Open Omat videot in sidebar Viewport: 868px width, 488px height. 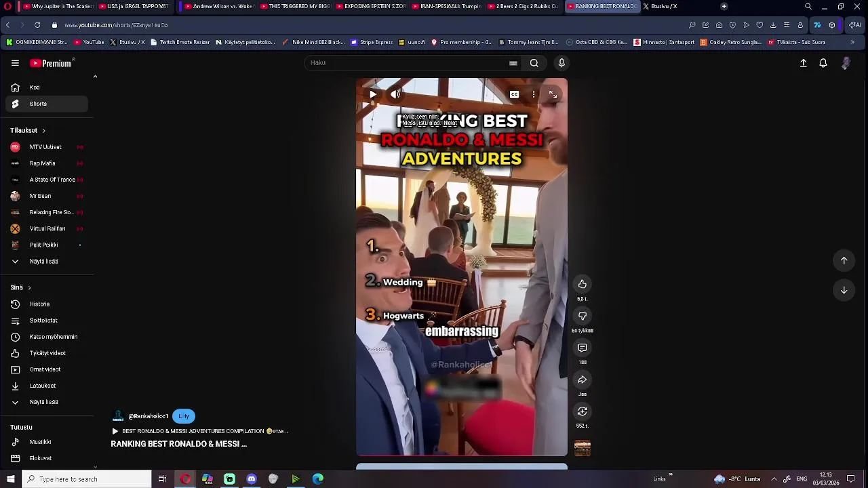(47, 369)
